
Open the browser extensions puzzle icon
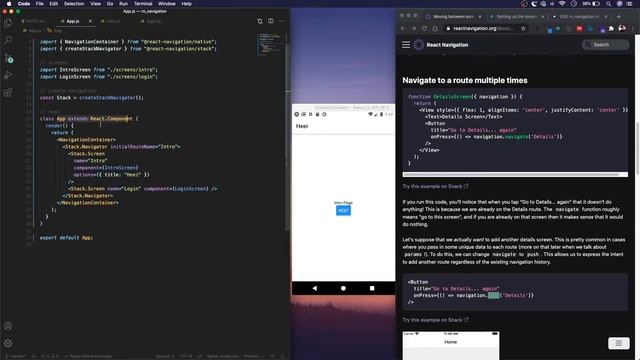click(611, 29)
